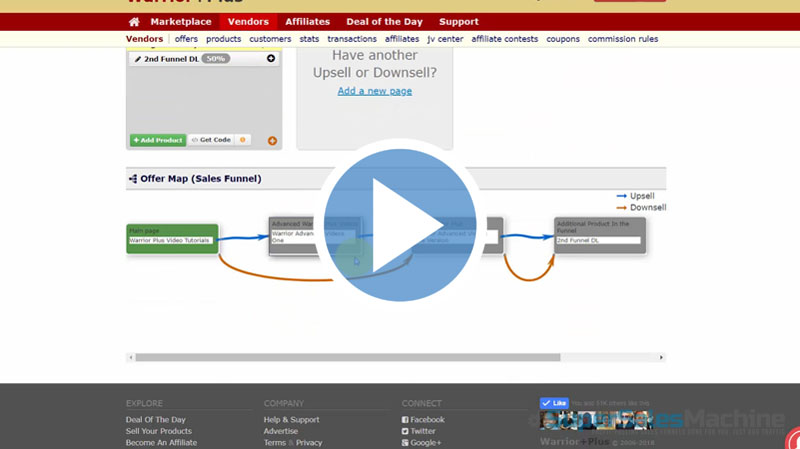Click the Twitter icon in footer
This screenshot has width=800, height=449.
click(x=405, y=431)
